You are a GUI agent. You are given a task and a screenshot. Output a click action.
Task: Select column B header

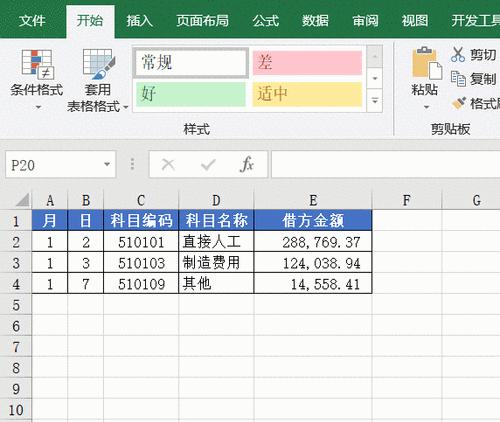coord(86,200)
